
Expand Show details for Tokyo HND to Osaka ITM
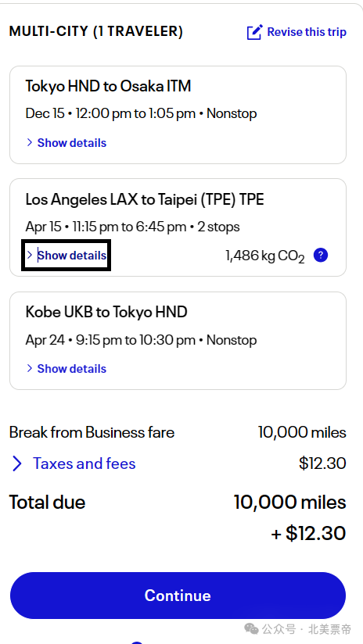(72, 143)
